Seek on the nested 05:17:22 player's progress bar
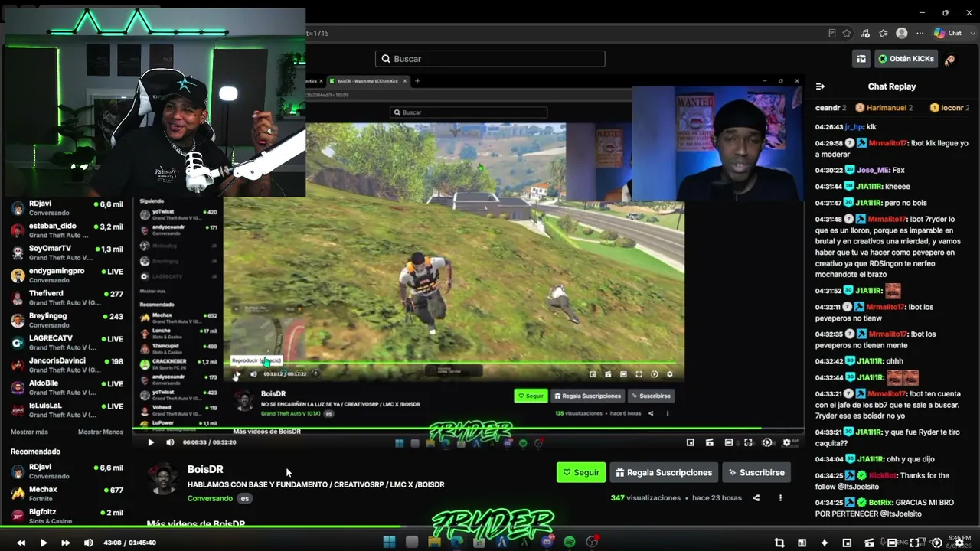 [453, 364]
